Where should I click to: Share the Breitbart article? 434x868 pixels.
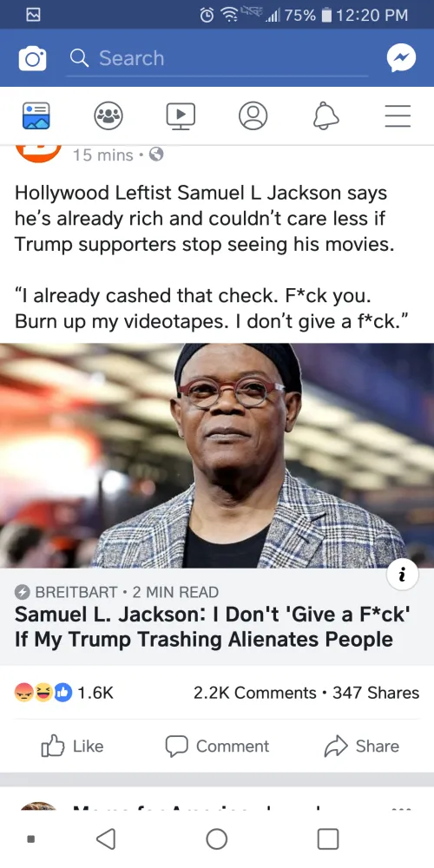tap(361, 746)
